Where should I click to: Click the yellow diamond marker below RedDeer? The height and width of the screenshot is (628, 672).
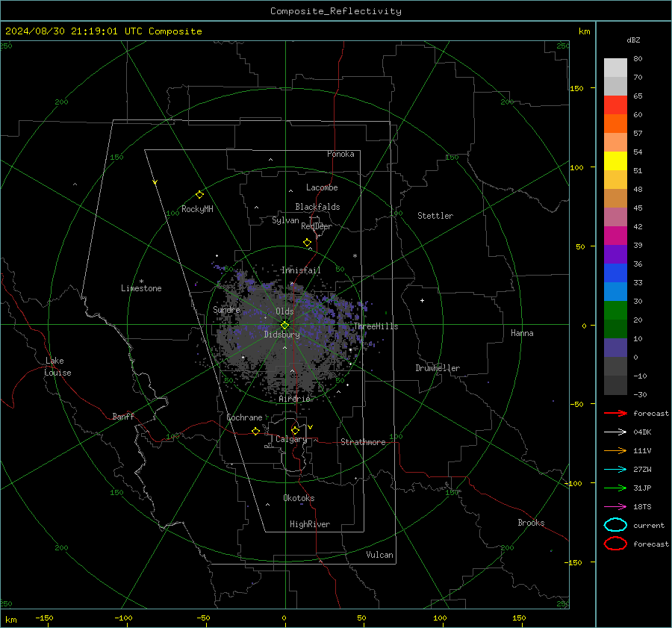point(308,243)
